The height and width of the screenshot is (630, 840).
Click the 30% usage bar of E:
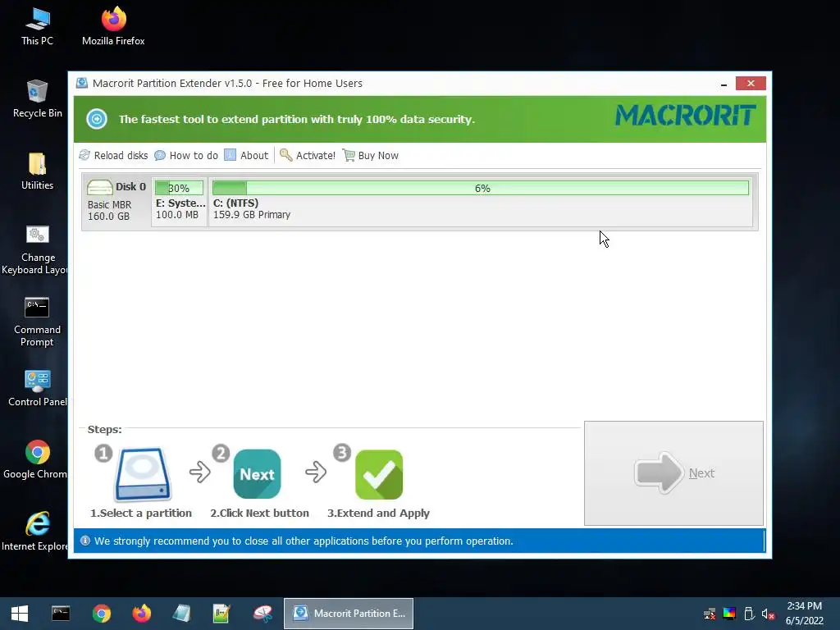tap(179, 188)
